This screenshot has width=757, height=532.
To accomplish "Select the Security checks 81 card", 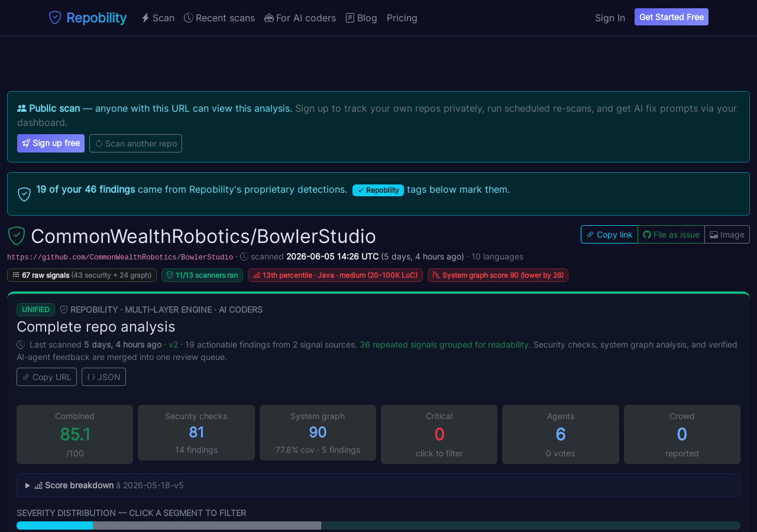I will 196,433.
